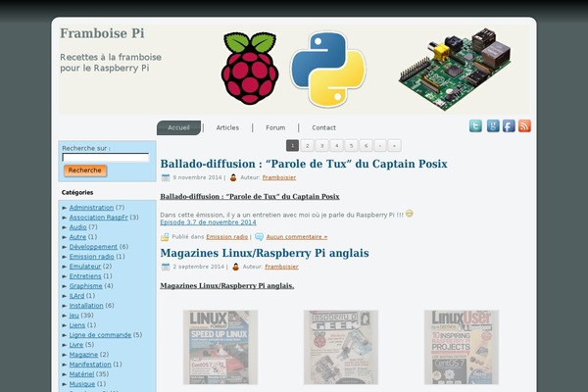
Task: Focus the Recherche sur search field
Action: coord(106,157)
